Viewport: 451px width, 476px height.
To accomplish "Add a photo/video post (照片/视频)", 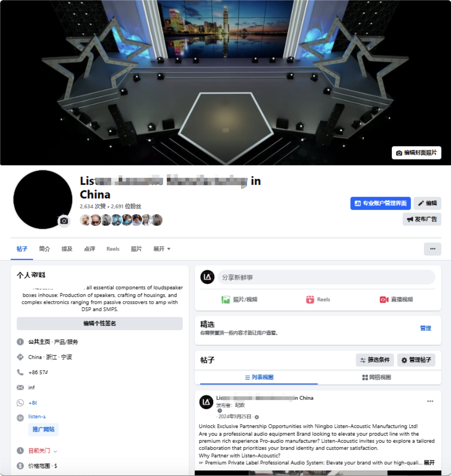I will [239, 299].
